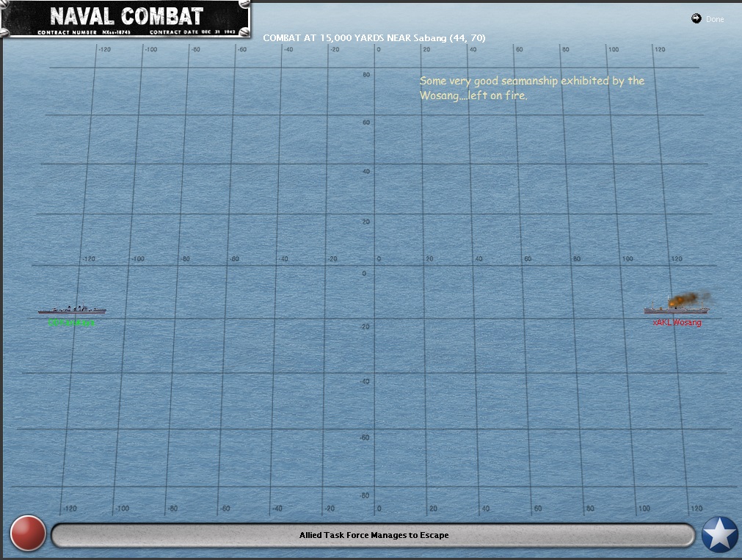Click the Done button text
The height and width of the screenshot is (560, 742).
715,19
